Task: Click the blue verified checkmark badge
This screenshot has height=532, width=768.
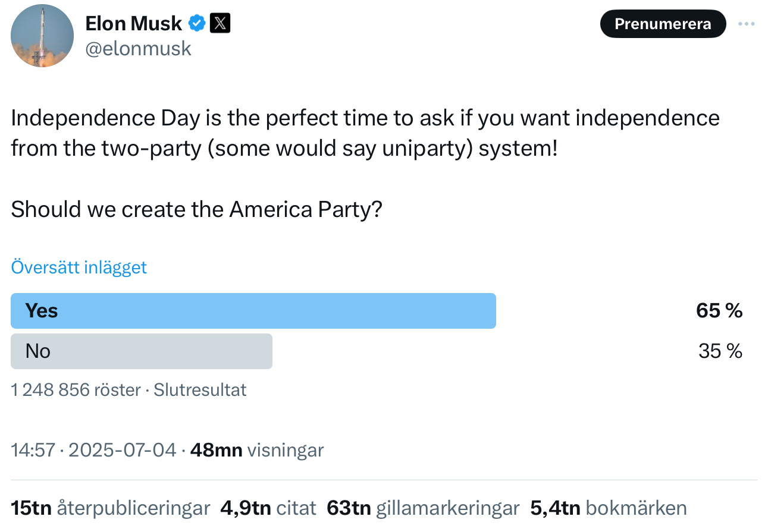Action: (x=197, y=24)
